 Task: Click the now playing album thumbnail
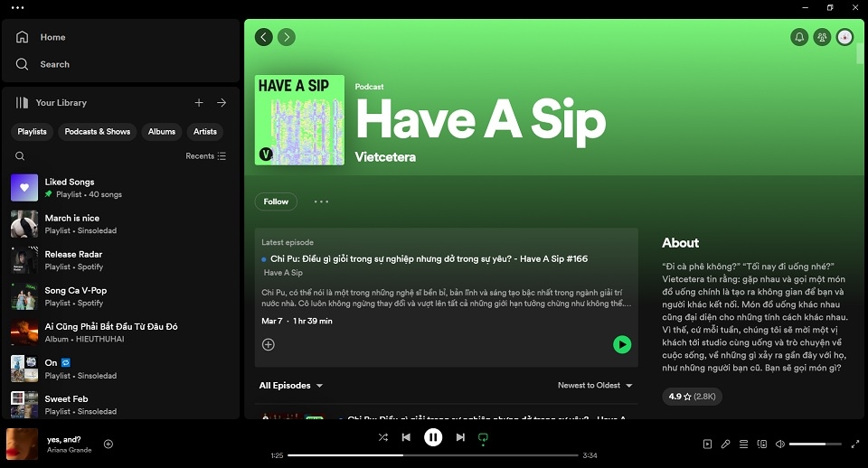[x=22, y=444]
